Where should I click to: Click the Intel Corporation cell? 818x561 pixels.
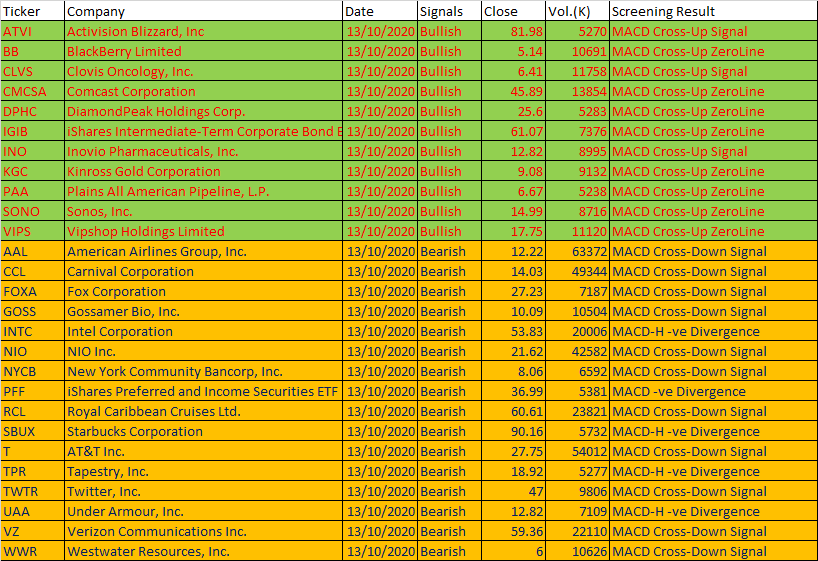(x=203, y=331)
